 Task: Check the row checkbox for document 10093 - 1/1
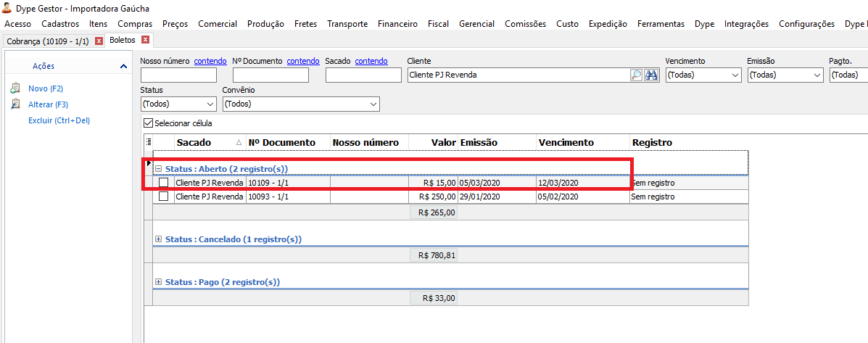(x=163, y=197)
